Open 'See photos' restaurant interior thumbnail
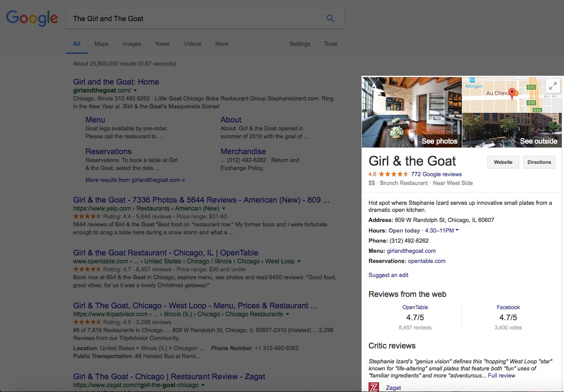The image size is (564, 392). coord(412,112)
